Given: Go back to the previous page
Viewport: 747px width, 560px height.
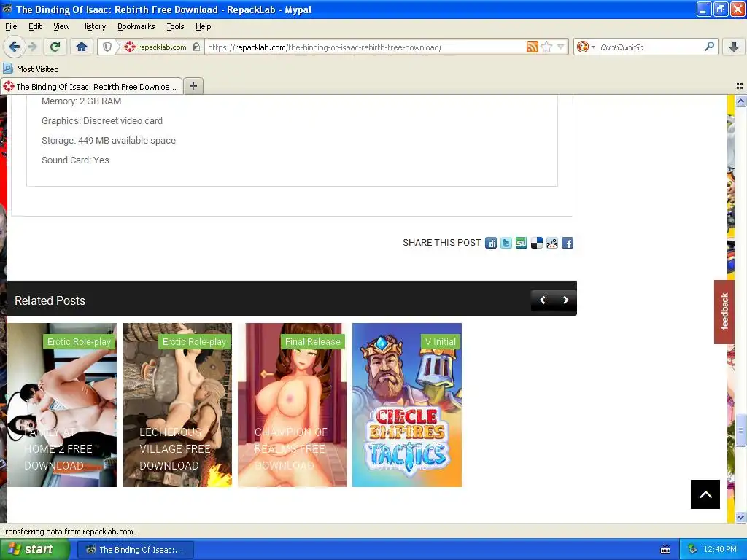Looking at the screenshot, I should (x=14, y=47).
